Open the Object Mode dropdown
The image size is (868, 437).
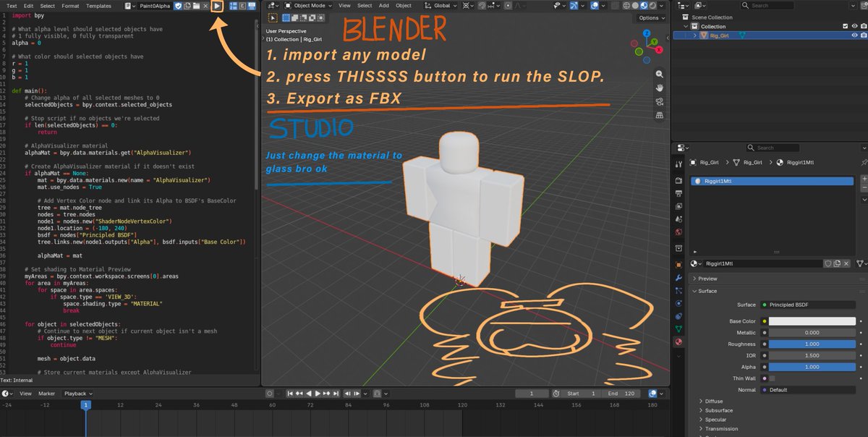[308, 5]
